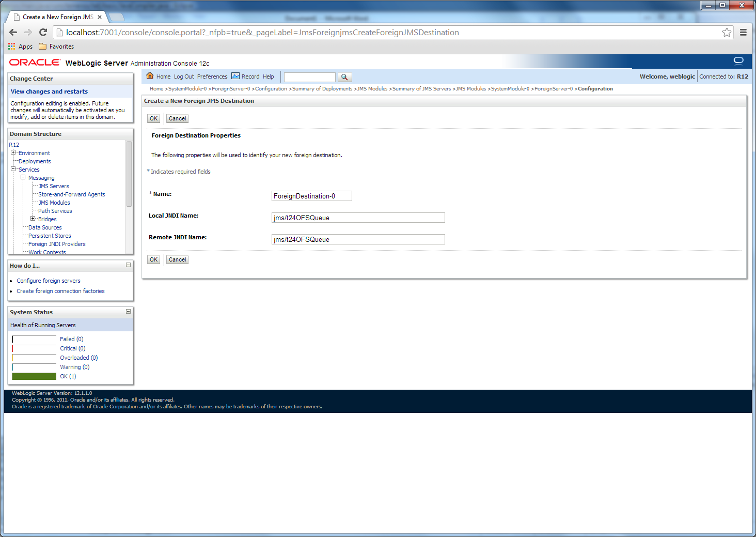The image size is (756, 537).
Task: Click the Local JNDI Name input field
Action: (358, 218)
